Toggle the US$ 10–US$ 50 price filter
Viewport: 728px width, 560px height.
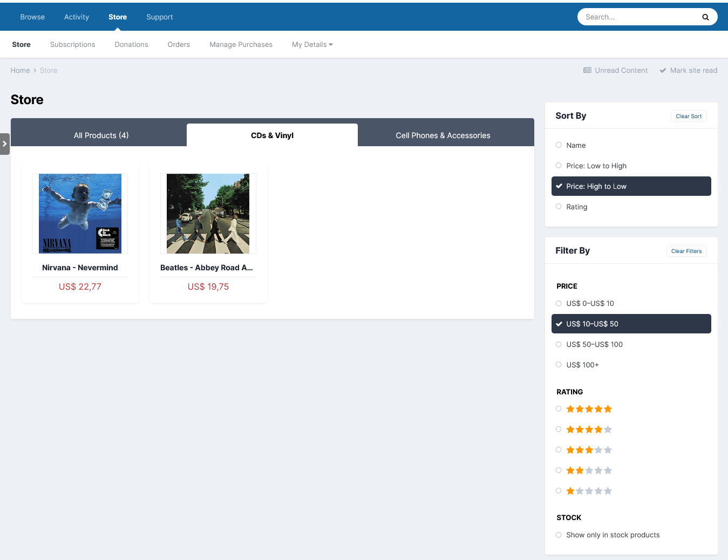coord(631,324)
